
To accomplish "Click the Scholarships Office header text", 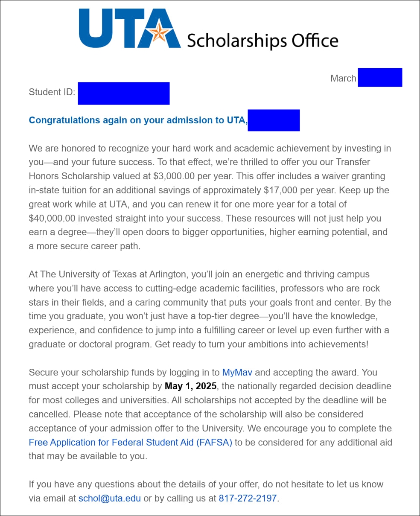I will pos(262,41).
